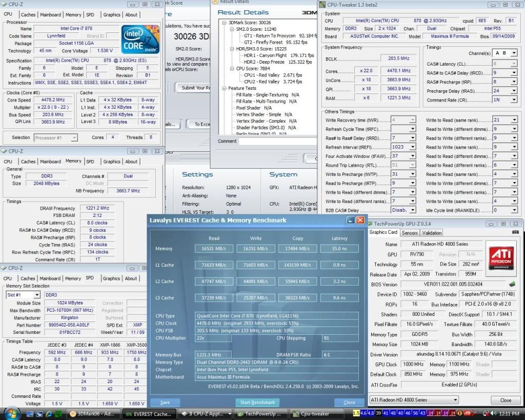Click the Comment field in Result Details
The width and height of the screenshot is (525, 420).
[x=278, y=142]
